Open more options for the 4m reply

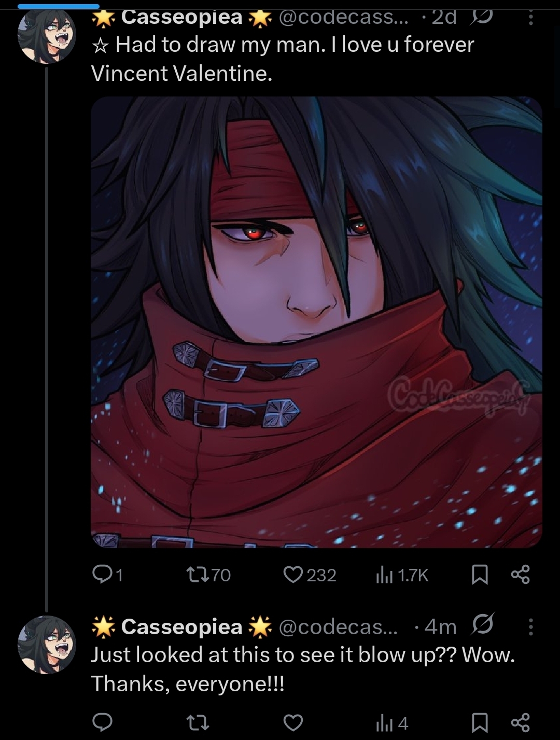(530, 627)
